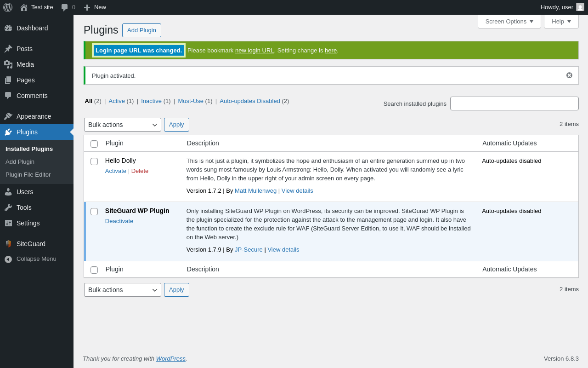The height and width of the screenshot is (368, 588).
Task: Activate the Hello Dolly plugin
Action: 116,171
